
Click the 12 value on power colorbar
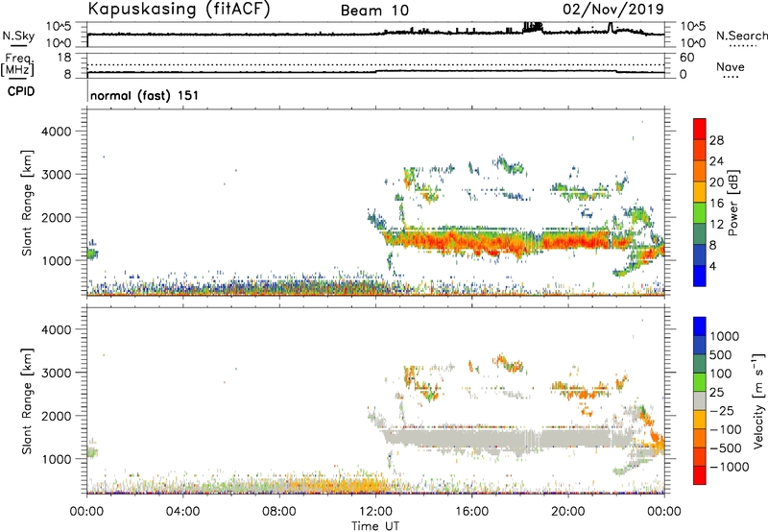tap(716, 225)
